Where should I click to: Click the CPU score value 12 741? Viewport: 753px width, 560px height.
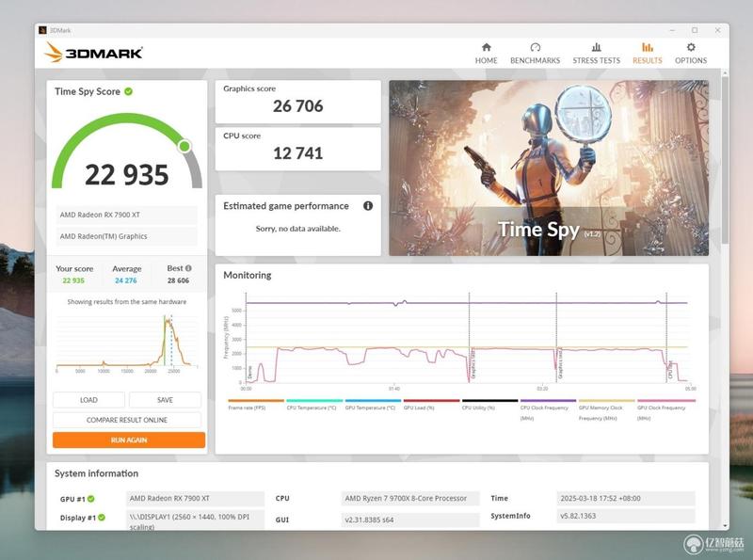[x=297, y=153]
